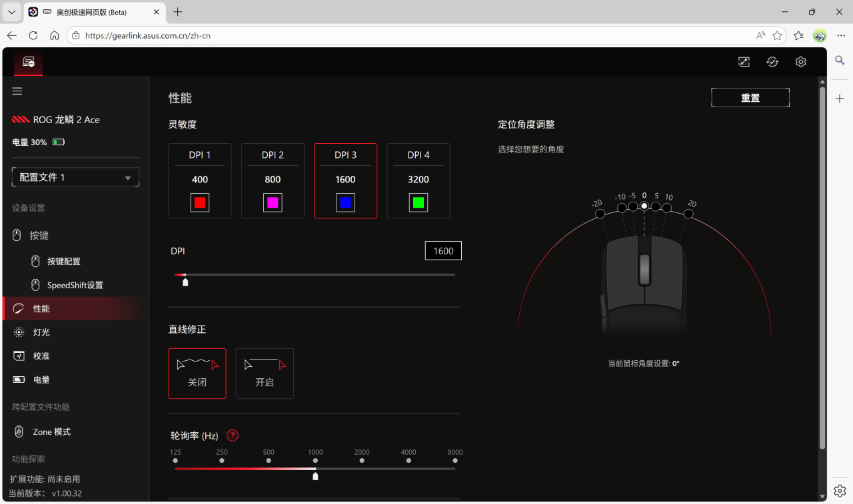853x504 pixels.
Task: Click the DPI value field showing 1600
Action: click(x=443, y=251)
